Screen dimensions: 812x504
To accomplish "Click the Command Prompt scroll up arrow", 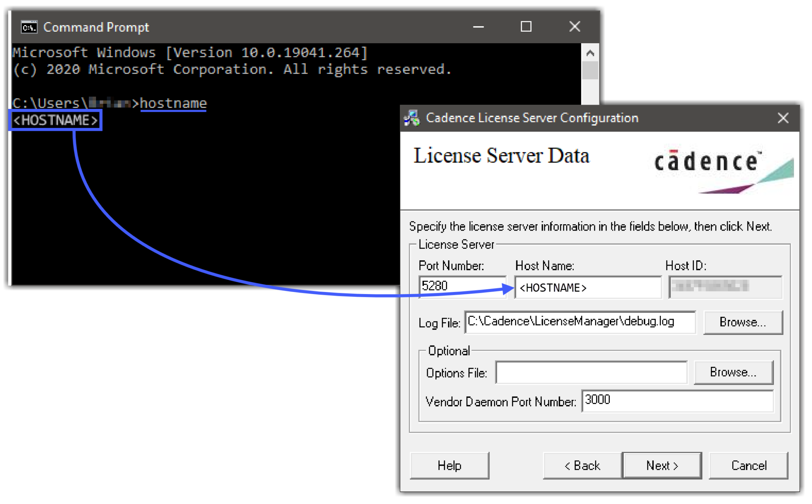I will 590,53.
